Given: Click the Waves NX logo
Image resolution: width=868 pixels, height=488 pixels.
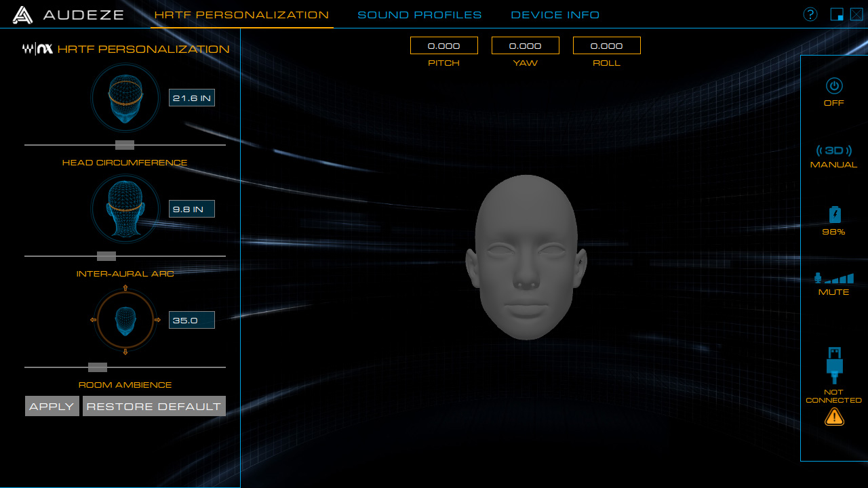Looking at the screenshot, I should 37,49.
